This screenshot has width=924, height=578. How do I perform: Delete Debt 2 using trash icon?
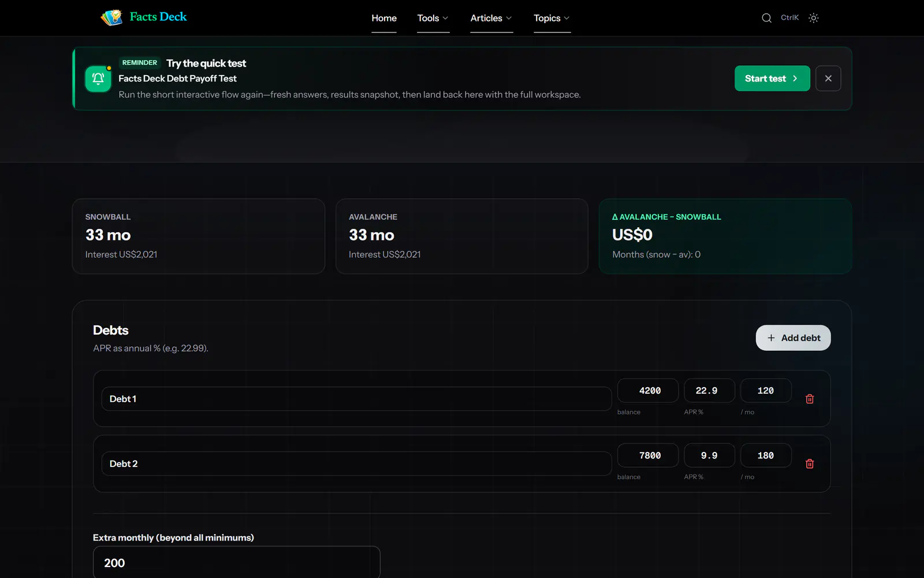(810, 464)
